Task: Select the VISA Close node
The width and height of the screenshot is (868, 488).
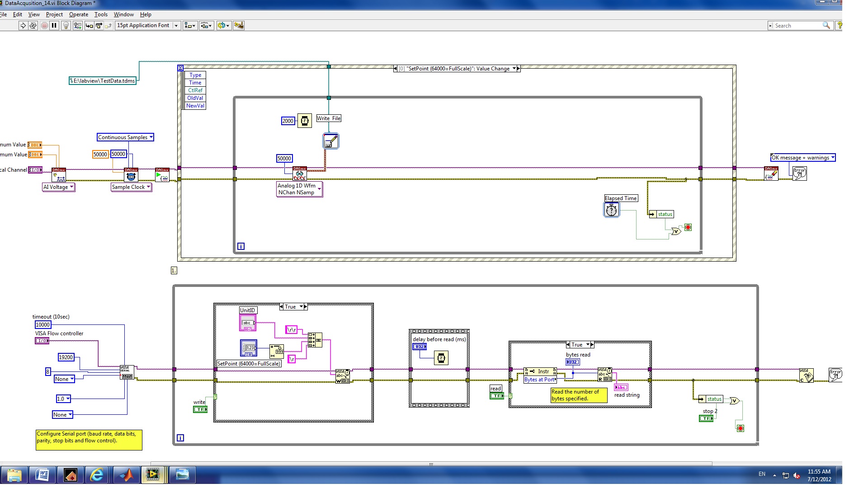Action: pyautogui.click(x=806, y=375)
